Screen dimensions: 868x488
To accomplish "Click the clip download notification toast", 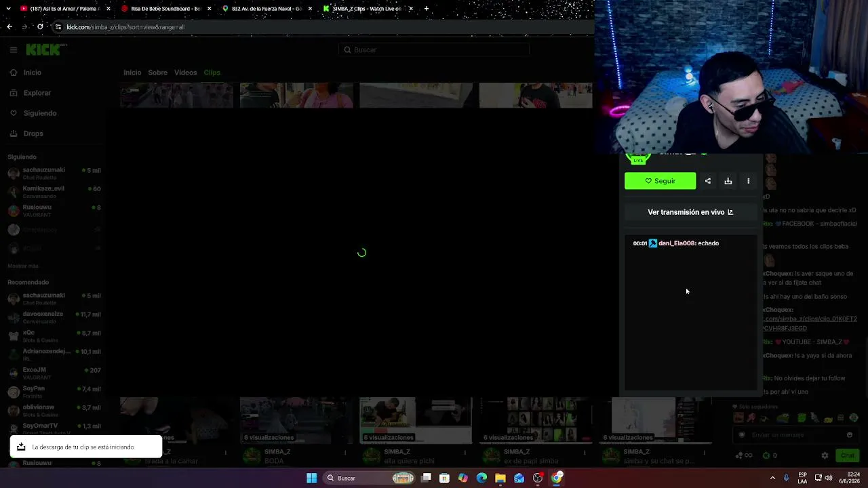I will click(86, 447).
